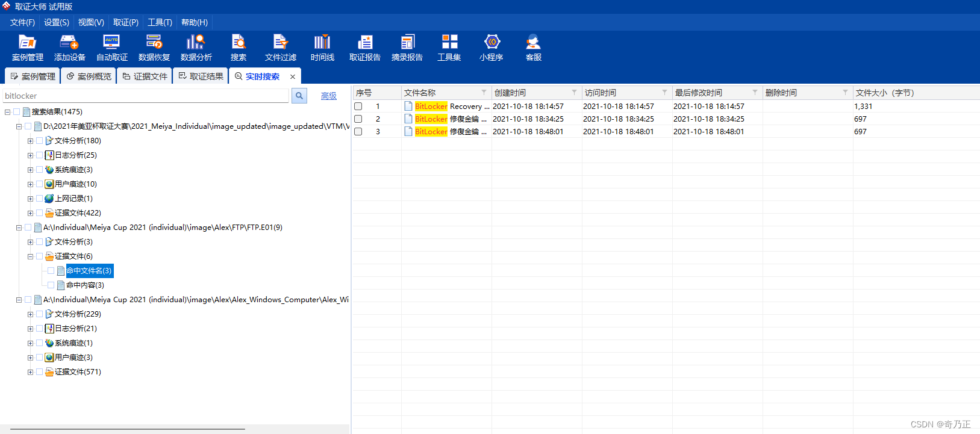Open 数据恢复 data recovery tool
The image size is (980, 434).
click(154, 48)
